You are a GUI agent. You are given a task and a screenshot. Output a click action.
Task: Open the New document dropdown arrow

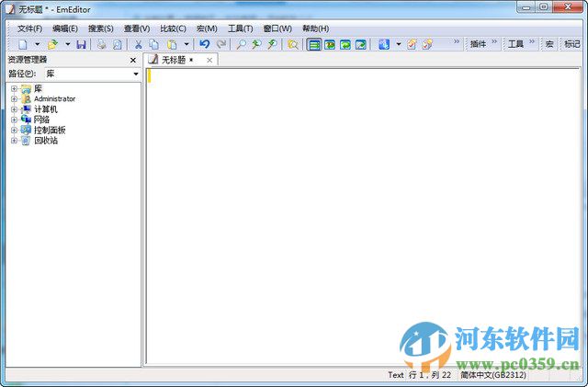click(37, 44)
